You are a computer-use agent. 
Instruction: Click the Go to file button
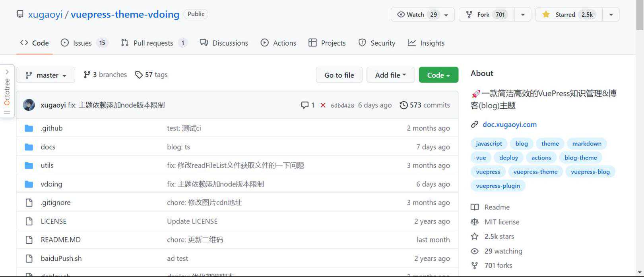click(x=339, y=75)
